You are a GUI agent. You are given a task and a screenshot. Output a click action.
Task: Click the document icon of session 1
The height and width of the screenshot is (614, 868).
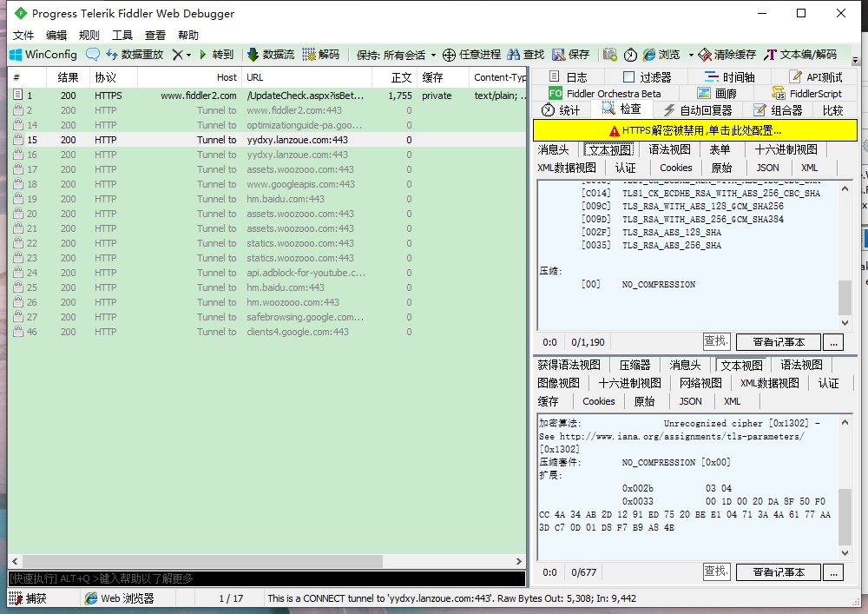tap(18, 96)
